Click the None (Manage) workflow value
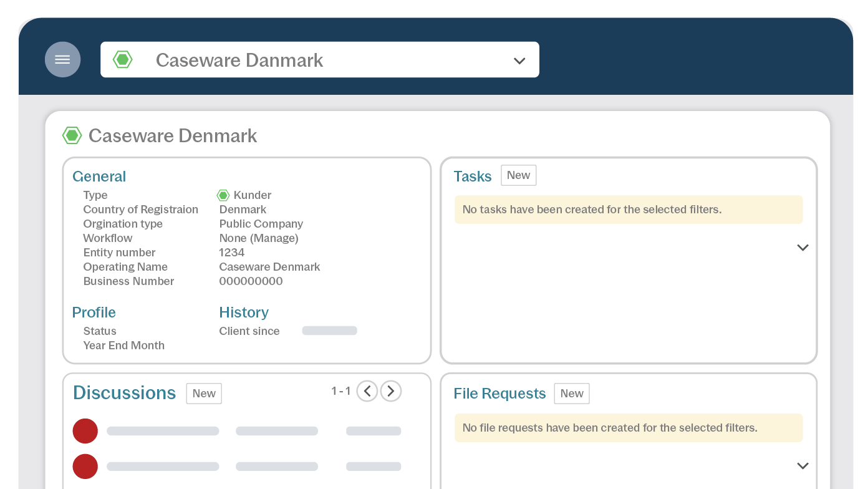 click(259, 238)
